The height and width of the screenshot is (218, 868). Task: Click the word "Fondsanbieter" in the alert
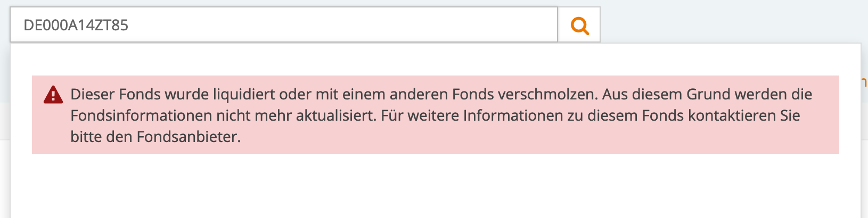click(188, 137)
